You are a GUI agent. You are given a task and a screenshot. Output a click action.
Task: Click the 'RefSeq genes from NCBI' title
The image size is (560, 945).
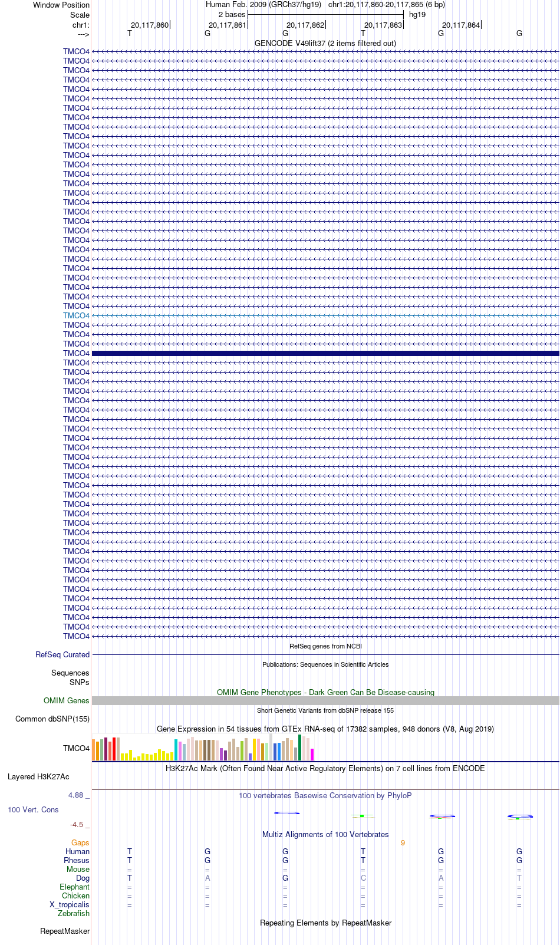pos(325,646)
